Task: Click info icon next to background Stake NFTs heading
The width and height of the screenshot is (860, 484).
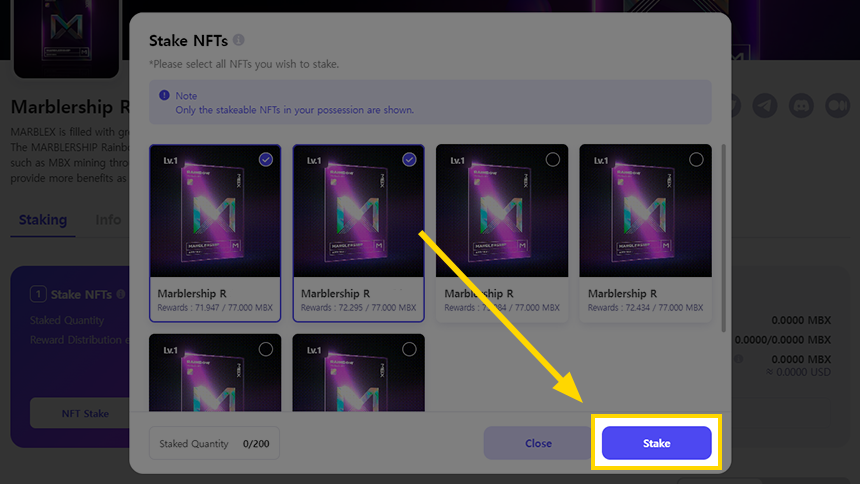Action: click(121, 294)
